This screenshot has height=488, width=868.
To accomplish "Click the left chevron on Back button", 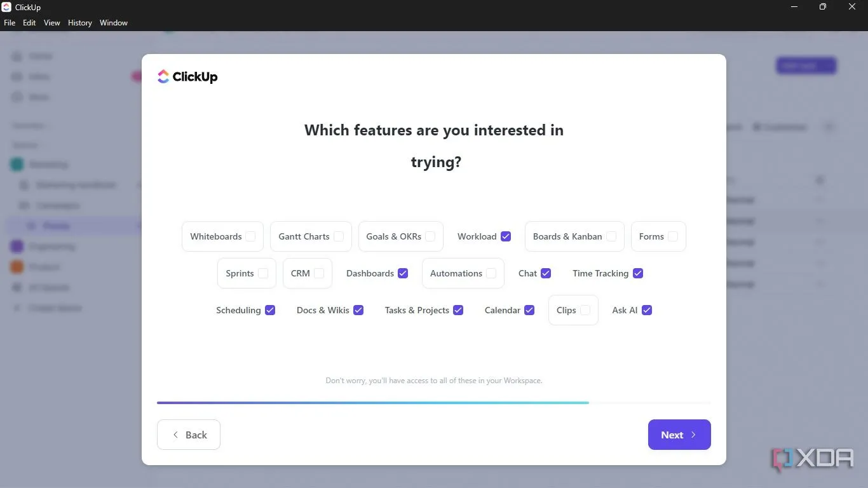I will point(175,435).
